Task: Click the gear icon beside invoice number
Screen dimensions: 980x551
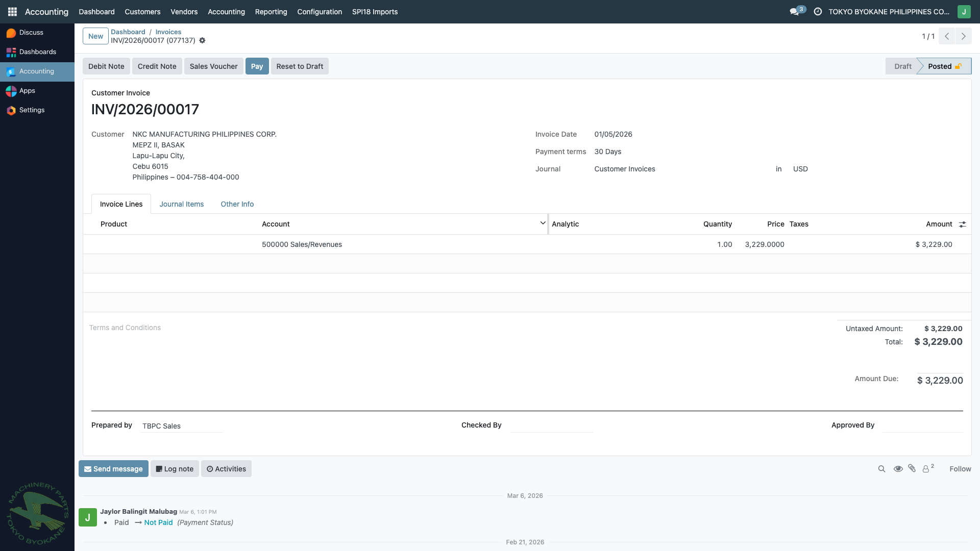Action: click(202, 40)
